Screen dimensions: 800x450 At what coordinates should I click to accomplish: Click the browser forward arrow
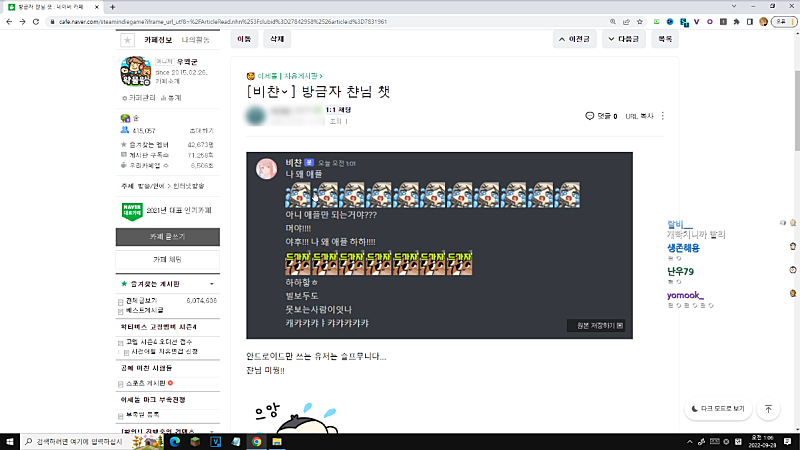(22, 22)
